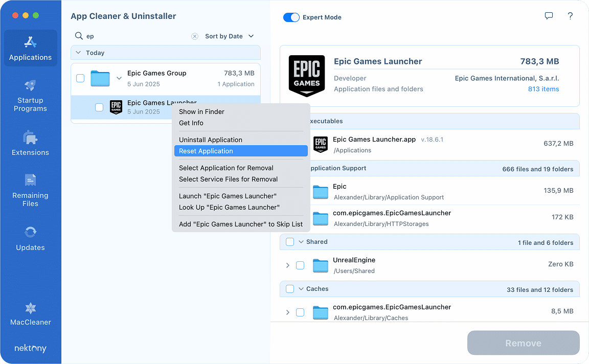Click Alexander/Library/Application Support path
Screen dimensions: 589x364
tap(389, 197)
